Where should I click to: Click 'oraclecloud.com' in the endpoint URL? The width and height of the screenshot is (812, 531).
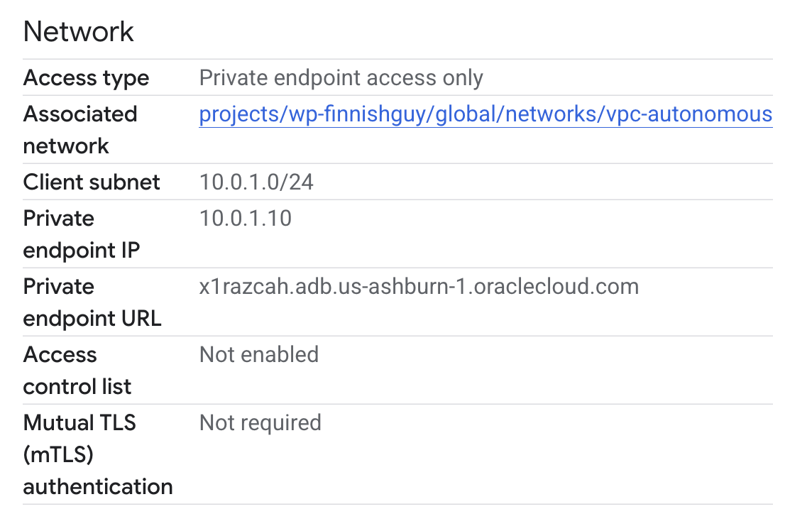pyautogui.click(x=556, y=287)
